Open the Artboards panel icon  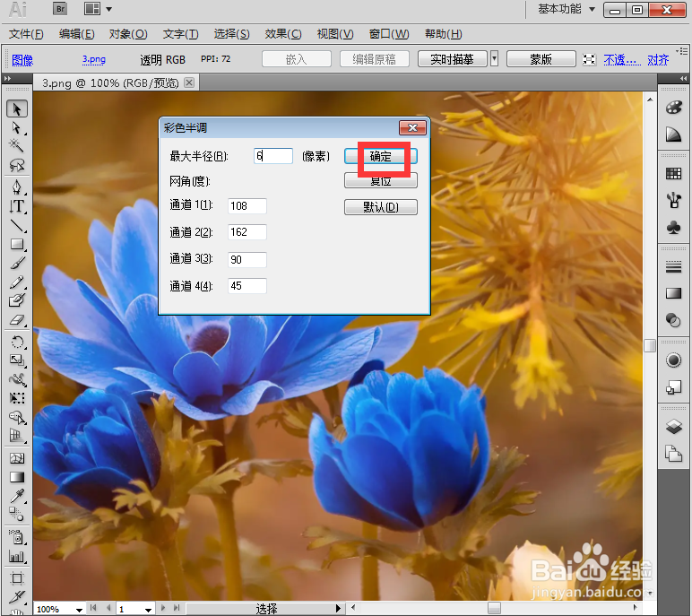click(x=673, y=454)
